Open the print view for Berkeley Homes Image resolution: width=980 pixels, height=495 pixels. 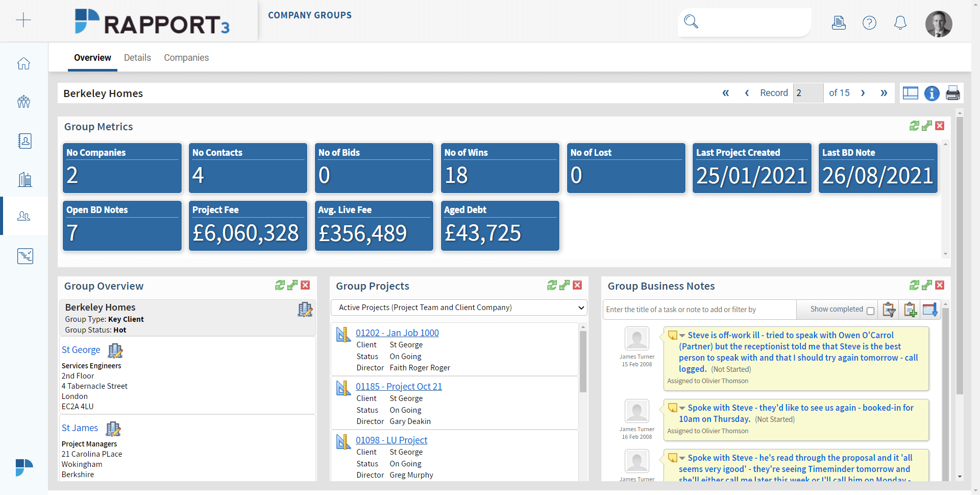[x=953, y=93]
